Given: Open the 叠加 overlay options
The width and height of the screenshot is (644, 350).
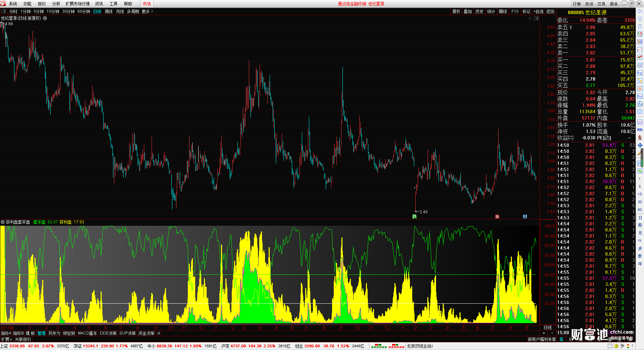Looking at the screenshot, I should pos(468,11).
